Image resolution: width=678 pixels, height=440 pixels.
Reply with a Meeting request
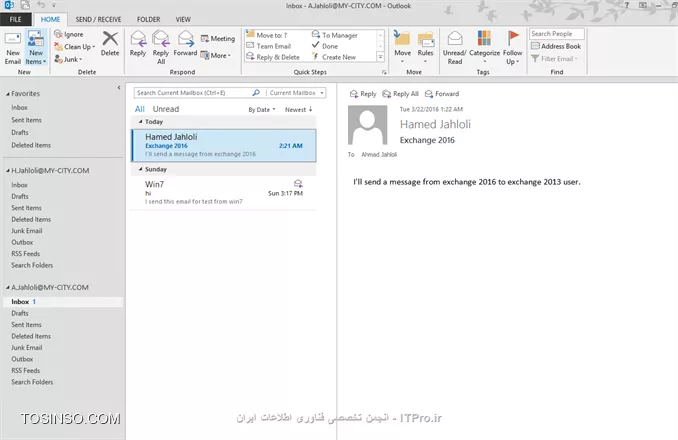(x=217, y=38)
